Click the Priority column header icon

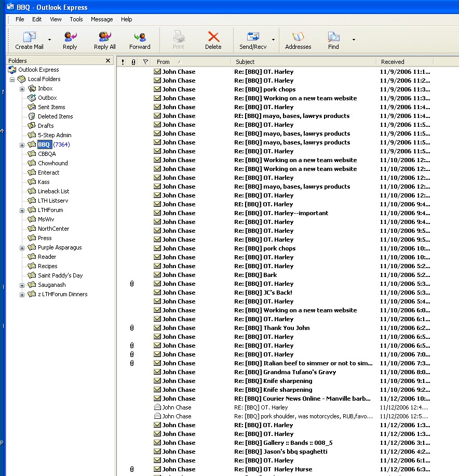(x=123, y=62)
